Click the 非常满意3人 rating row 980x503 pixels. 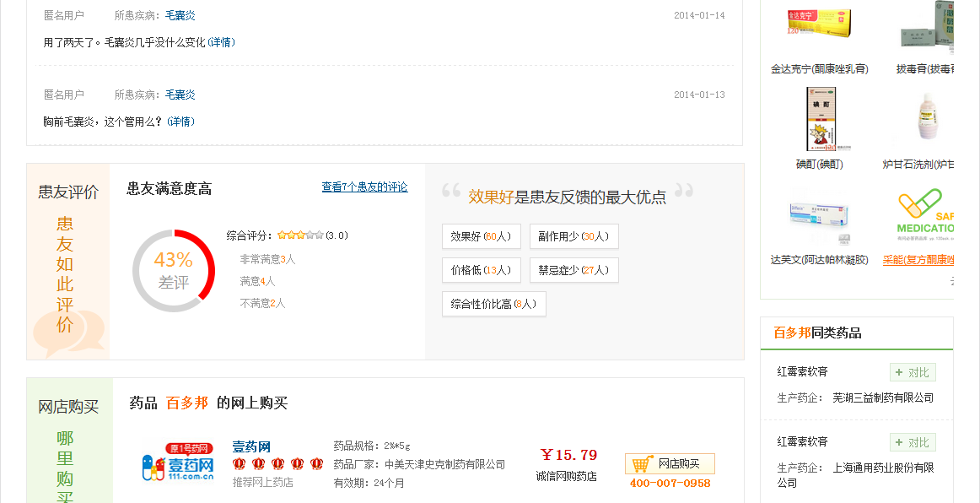click(x=267, y=259)
